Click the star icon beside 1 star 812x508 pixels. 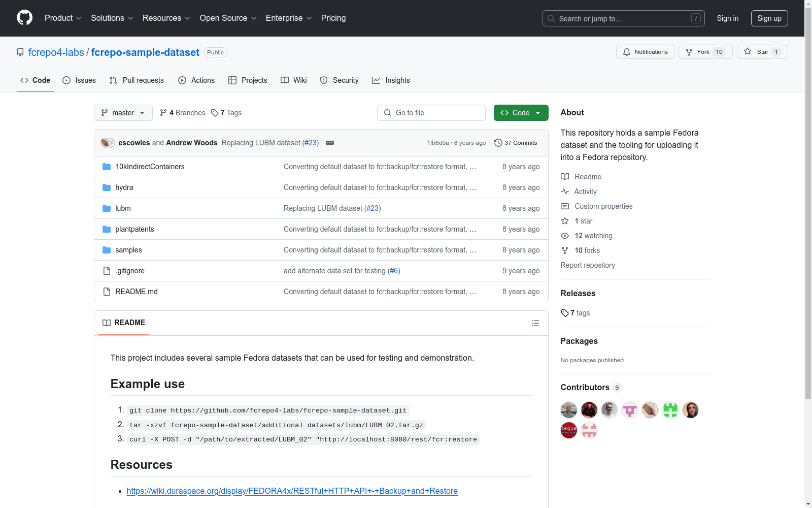pos(565,221)
